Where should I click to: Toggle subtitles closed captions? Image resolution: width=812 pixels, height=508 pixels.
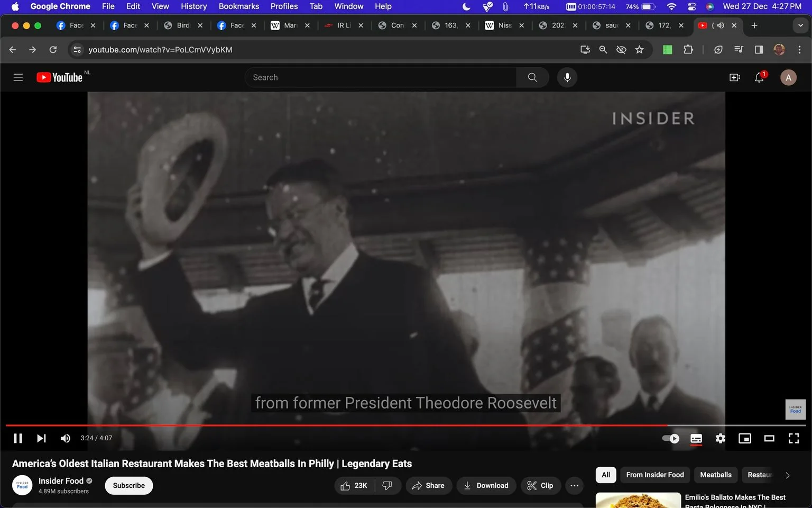(x=696, y=438)
